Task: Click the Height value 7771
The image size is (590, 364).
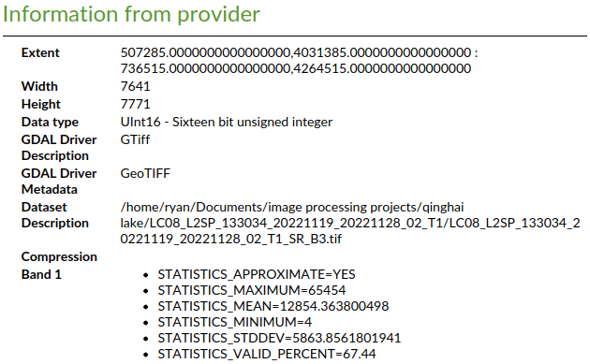Action: point(135,104)
